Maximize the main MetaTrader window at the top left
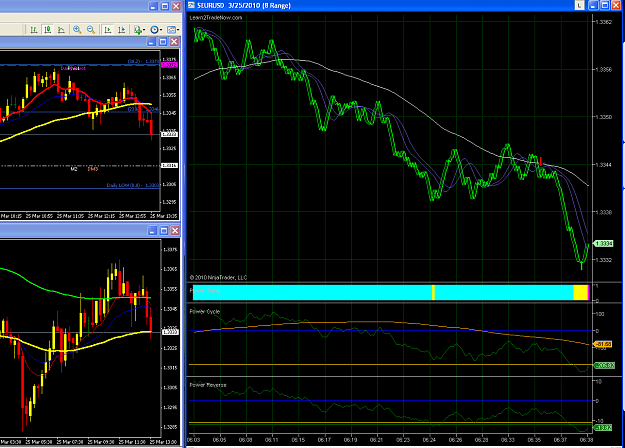Screen dimensions: 625x448 (x=165, y=6)
